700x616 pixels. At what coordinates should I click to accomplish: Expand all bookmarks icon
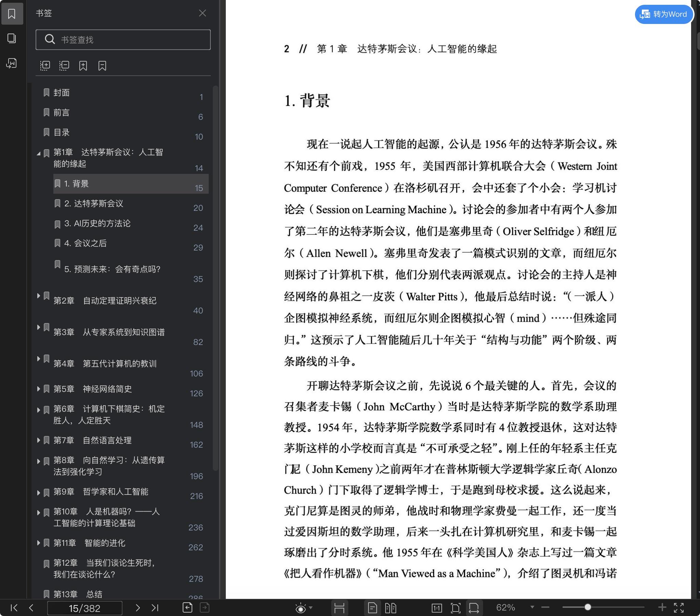click(45, 65)
